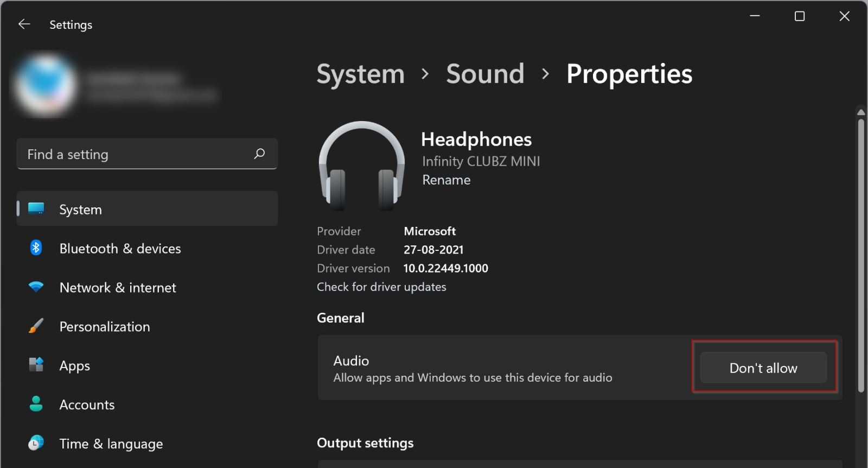This screenshot has height=468, width=868.
Task: Click the Output settings heading
Action: tap(365, 443)
